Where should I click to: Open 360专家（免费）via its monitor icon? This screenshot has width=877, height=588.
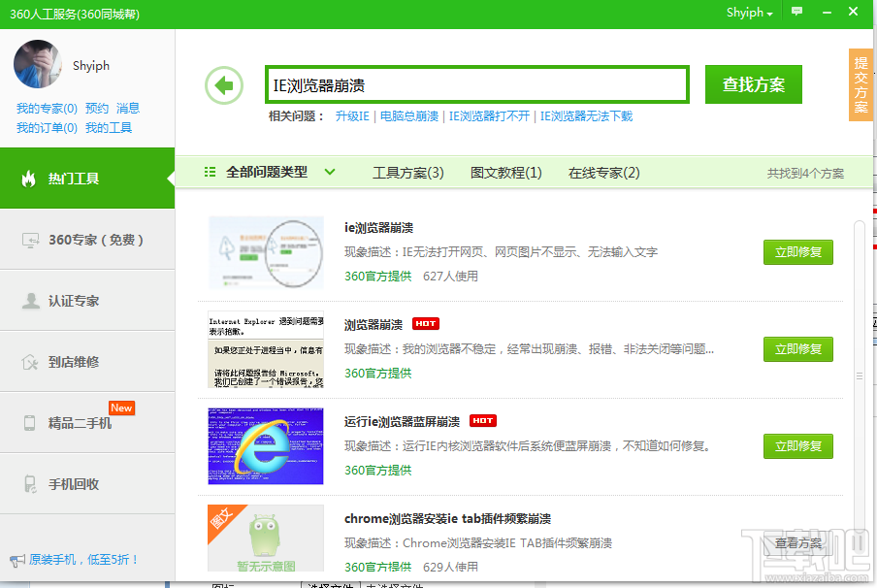(30, 242)
